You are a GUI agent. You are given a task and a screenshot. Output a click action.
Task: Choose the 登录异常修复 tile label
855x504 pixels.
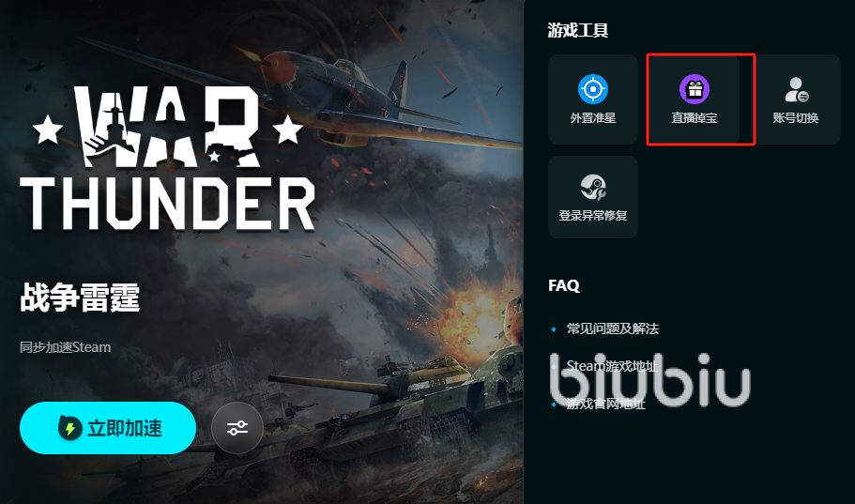[593, 216]
